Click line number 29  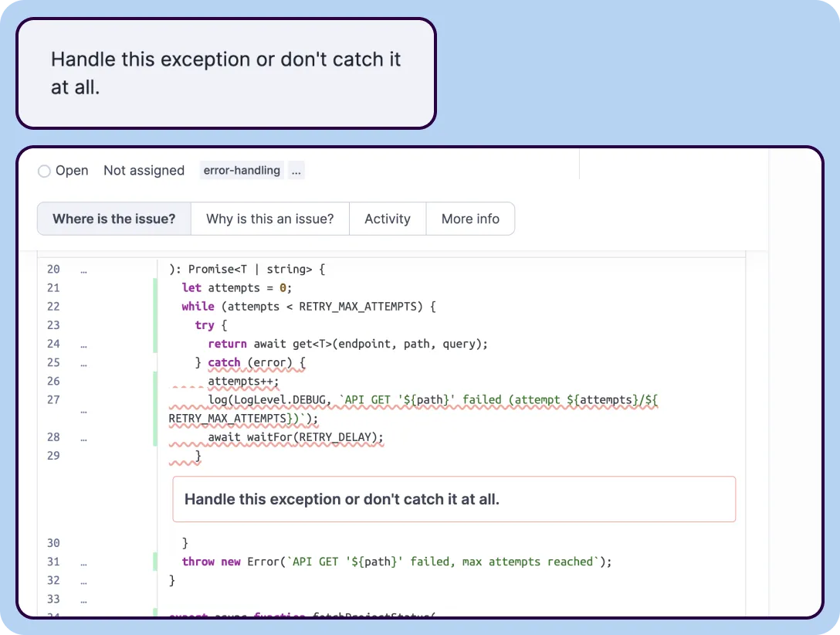pyautogui.click(x=53, y=456)
